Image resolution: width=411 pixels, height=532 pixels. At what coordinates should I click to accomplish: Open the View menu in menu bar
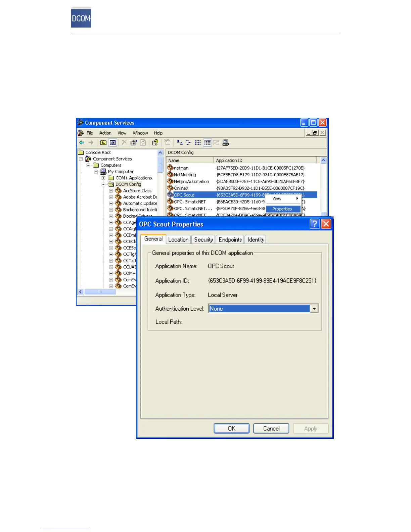tap(122, 133)
